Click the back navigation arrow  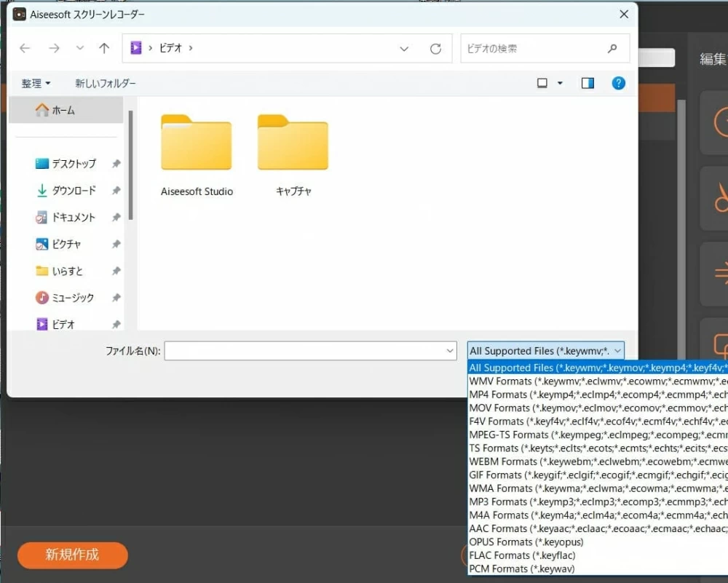(25, 49)
